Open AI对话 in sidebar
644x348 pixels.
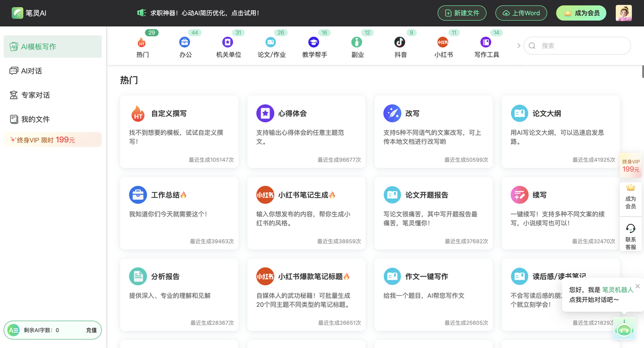(53, 71)
